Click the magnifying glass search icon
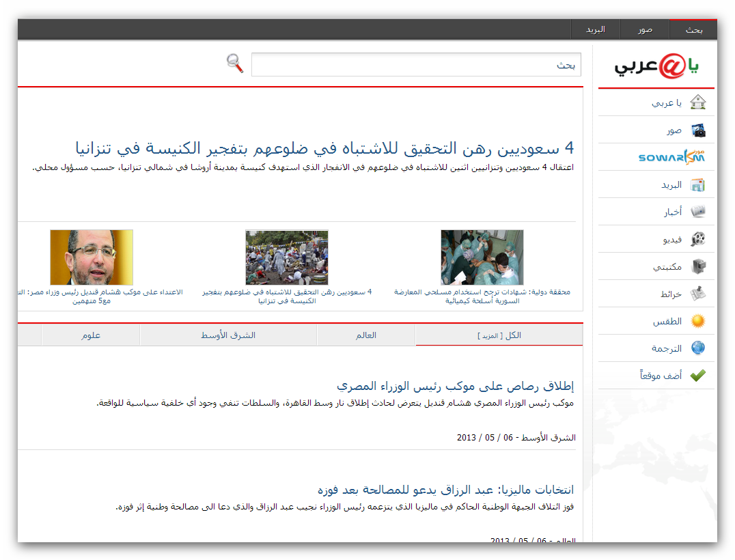The height and width of the screenshot is (560, 735). pos(235,64)
